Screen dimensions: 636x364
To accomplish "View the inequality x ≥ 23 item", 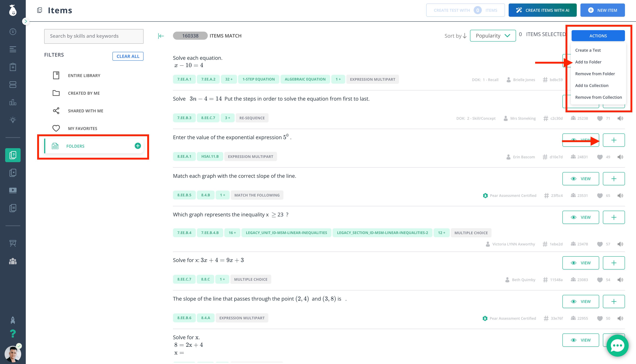I will click(x=580, y=217).
